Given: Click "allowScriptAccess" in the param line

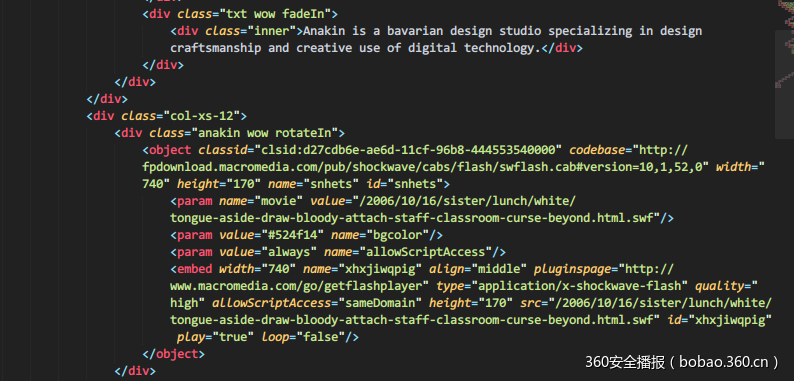Looking at the screenshot, I should (x=426, y=252).
